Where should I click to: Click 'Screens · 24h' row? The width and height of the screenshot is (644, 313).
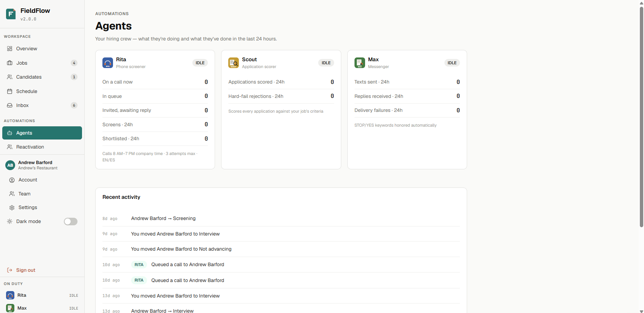(x=155, y=125)
